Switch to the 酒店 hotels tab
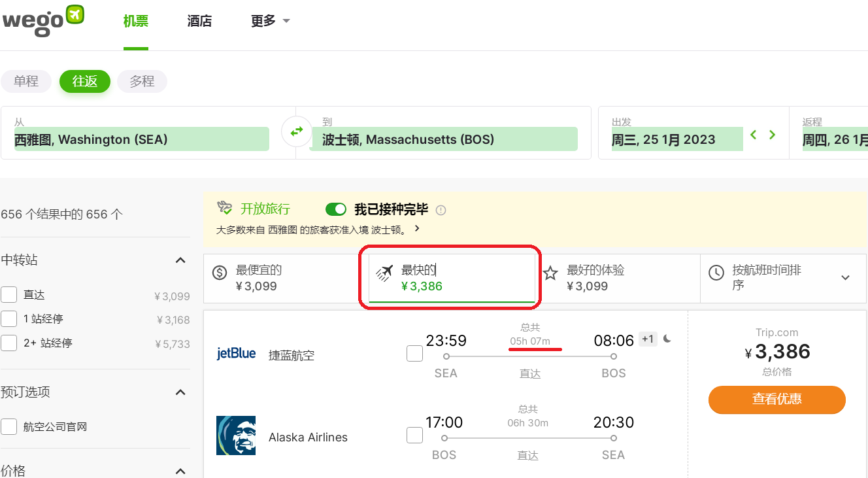The image size is (868, 478). (x=199, y=21)
